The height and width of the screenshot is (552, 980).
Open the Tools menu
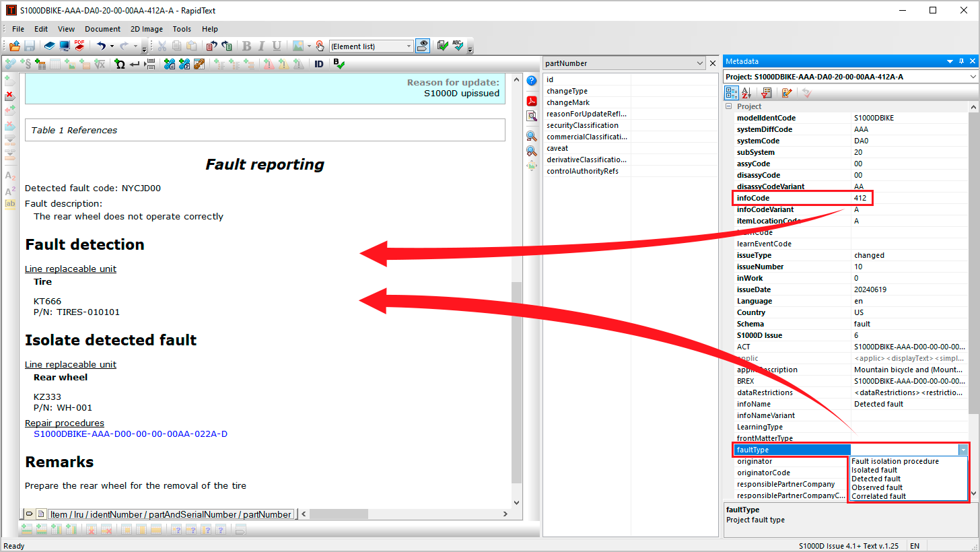[x=182, y=29]
